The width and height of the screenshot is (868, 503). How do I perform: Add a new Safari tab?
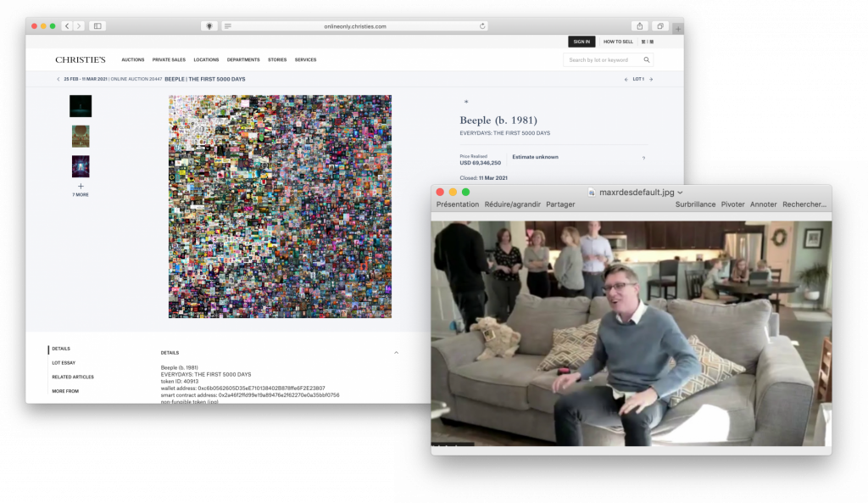point(677,28)
